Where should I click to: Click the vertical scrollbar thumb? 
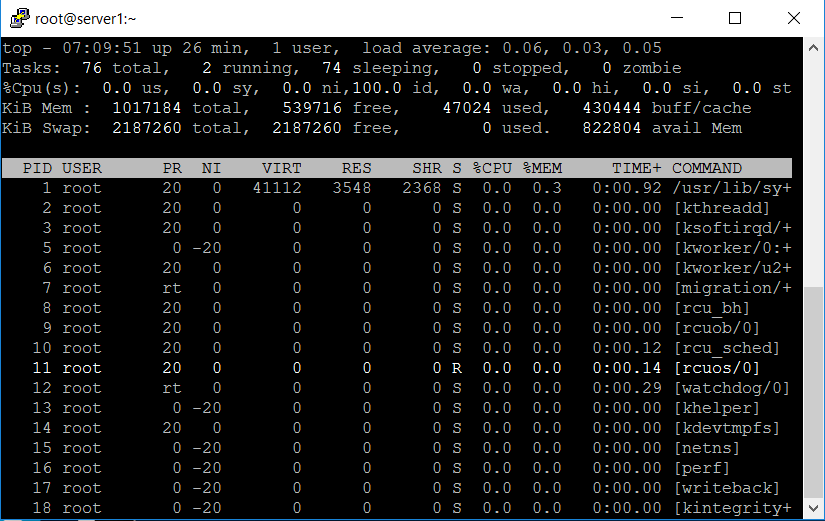813,392
